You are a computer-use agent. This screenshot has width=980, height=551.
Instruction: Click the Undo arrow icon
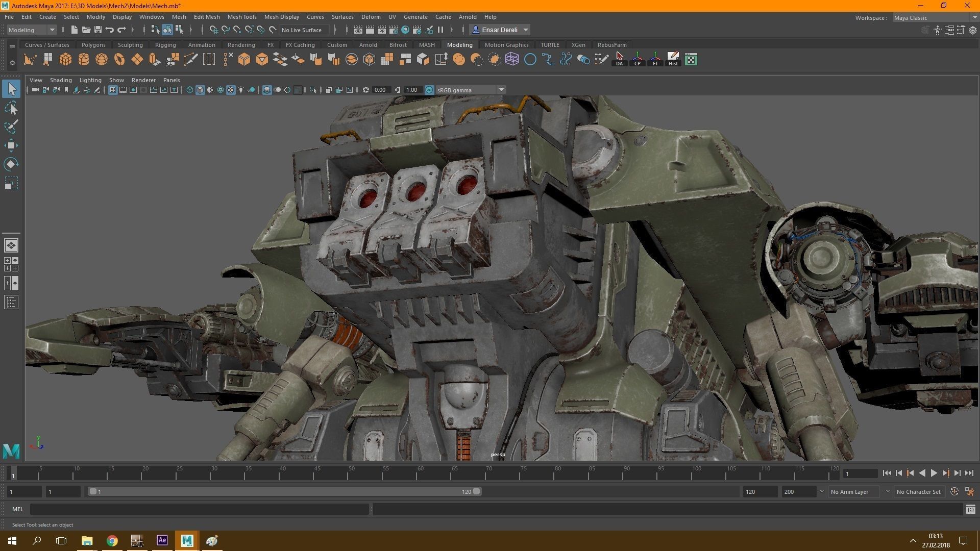110,30
